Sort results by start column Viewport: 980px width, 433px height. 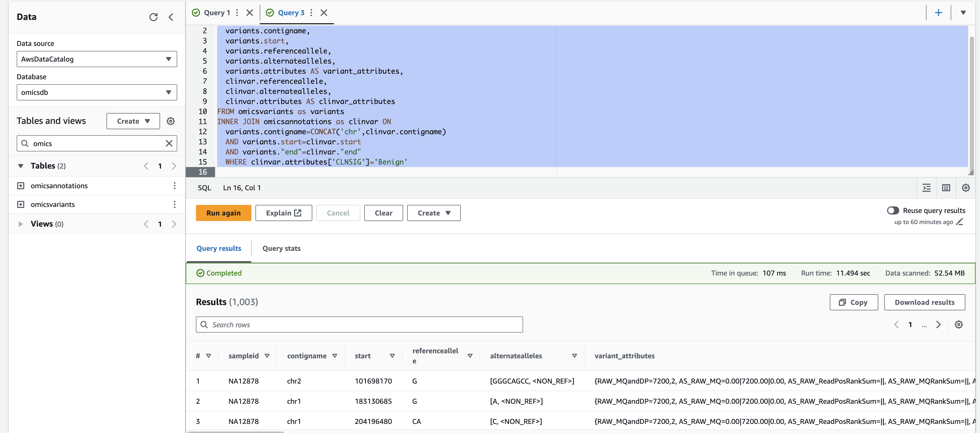point(392,356)
